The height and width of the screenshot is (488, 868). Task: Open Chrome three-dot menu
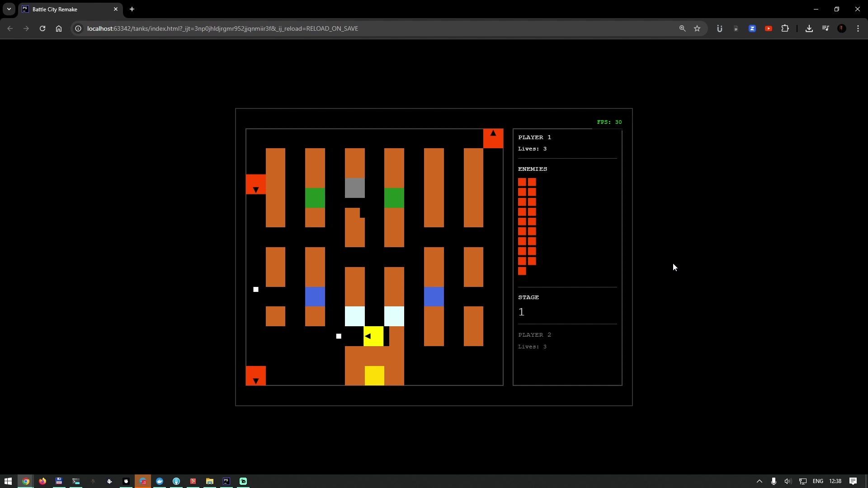click(x=858, y=28)
